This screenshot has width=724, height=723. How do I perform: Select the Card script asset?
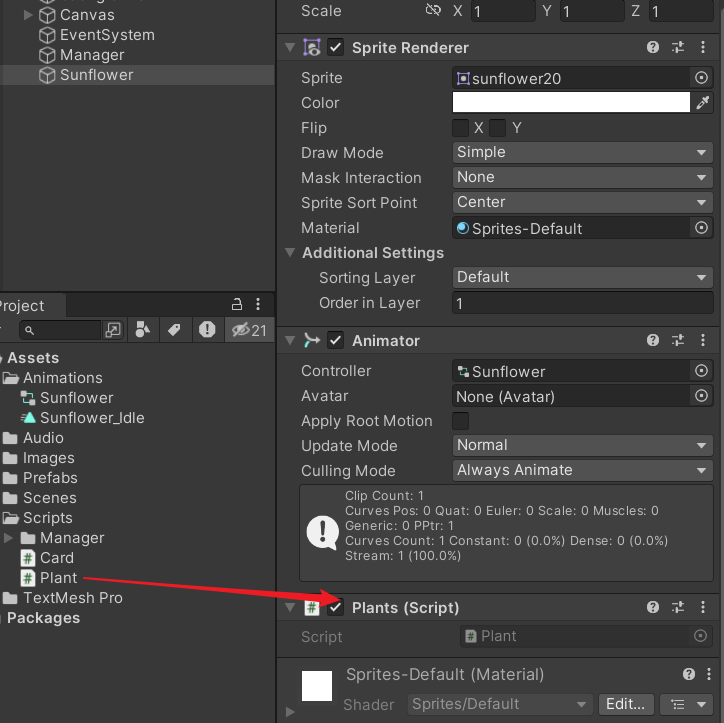[57, 558]
